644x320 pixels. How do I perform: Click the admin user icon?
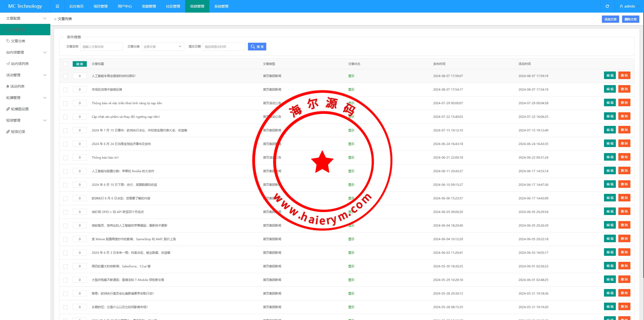[621, 6]
